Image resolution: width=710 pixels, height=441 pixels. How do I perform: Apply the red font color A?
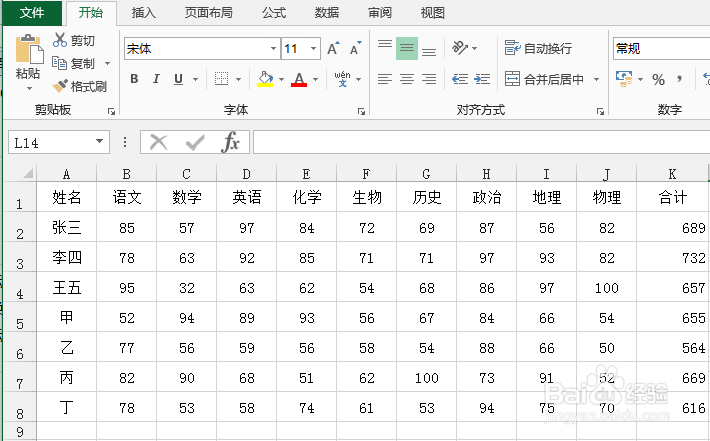(x=299, y=79)
